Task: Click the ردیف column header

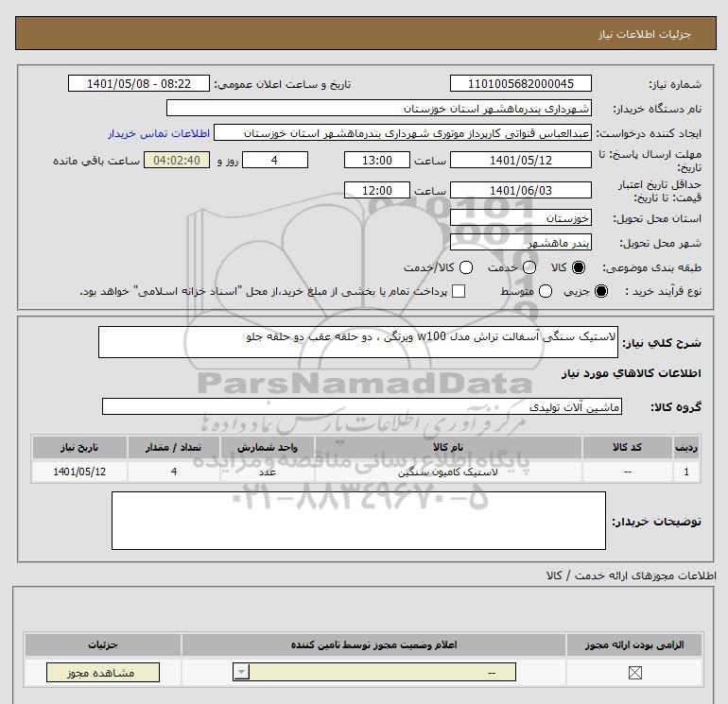Action: pyautogui.click(x=686, y=447)
